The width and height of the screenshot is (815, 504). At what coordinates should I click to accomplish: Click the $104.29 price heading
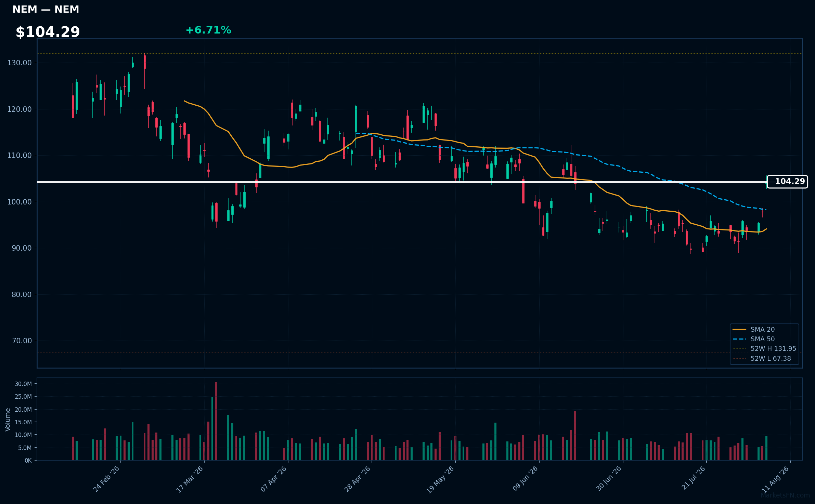[x=48, y=32]
